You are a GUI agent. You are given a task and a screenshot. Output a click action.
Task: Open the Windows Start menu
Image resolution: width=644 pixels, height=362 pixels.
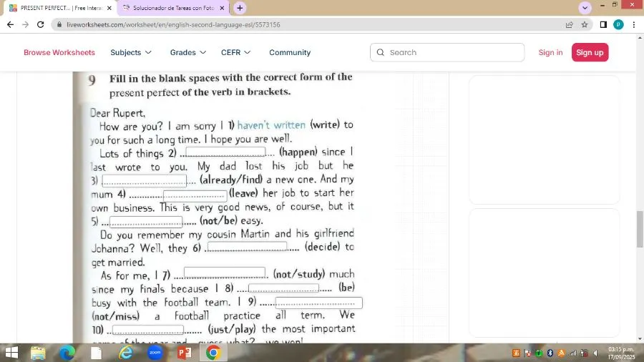point(11,353)
